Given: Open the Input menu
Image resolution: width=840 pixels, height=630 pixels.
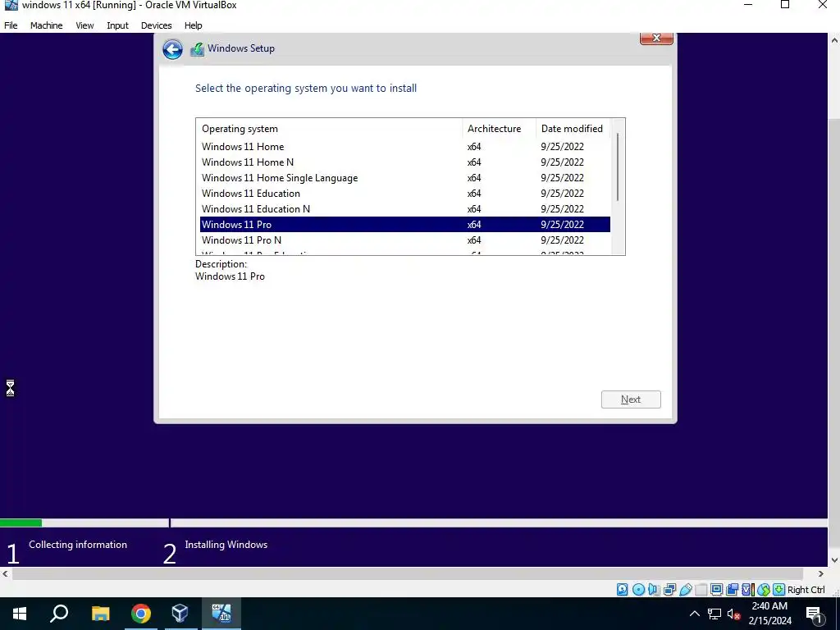Looking at the screenshot, I should (x=117, y=25).
